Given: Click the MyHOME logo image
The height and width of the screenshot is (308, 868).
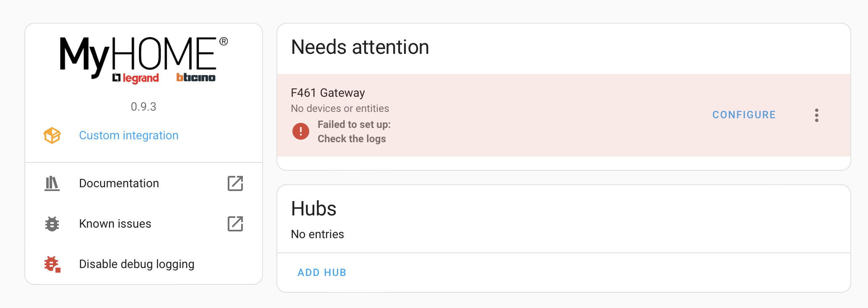Looking at the screenshot, I should [144, 60].
